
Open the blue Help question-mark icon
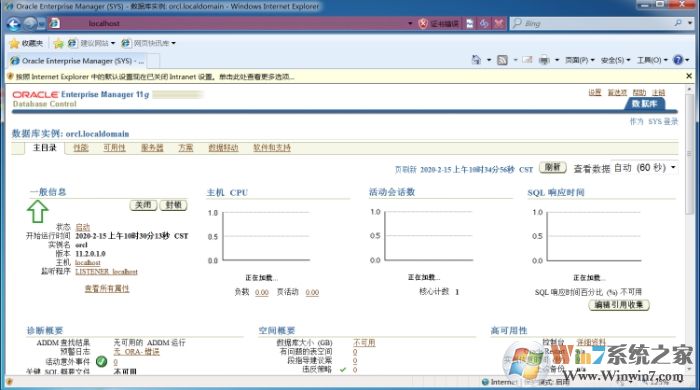pyautogui.click(x=678, y=60)
